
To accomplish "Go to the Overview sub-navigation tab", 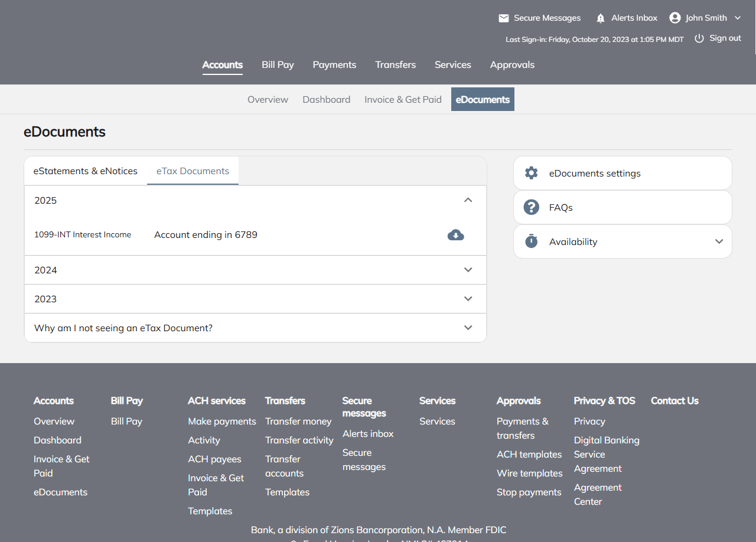I will 268,99.
